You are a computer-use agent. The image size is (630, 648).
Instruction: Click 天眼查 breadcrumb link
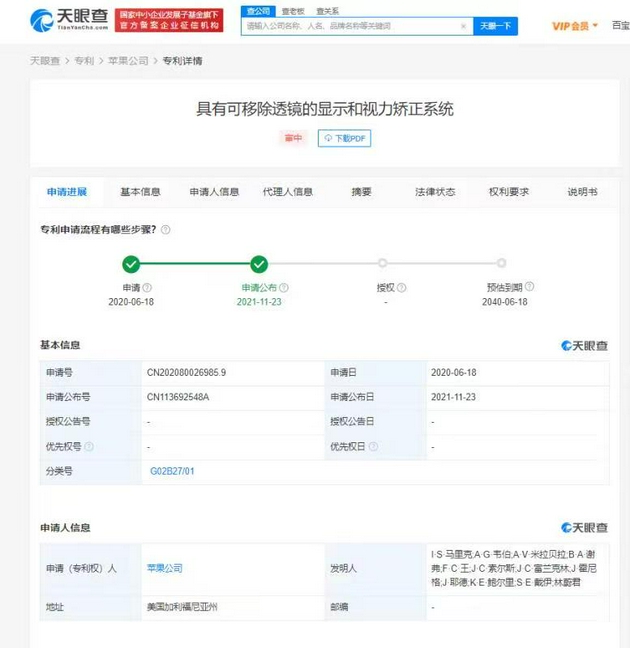pos(45,61)
